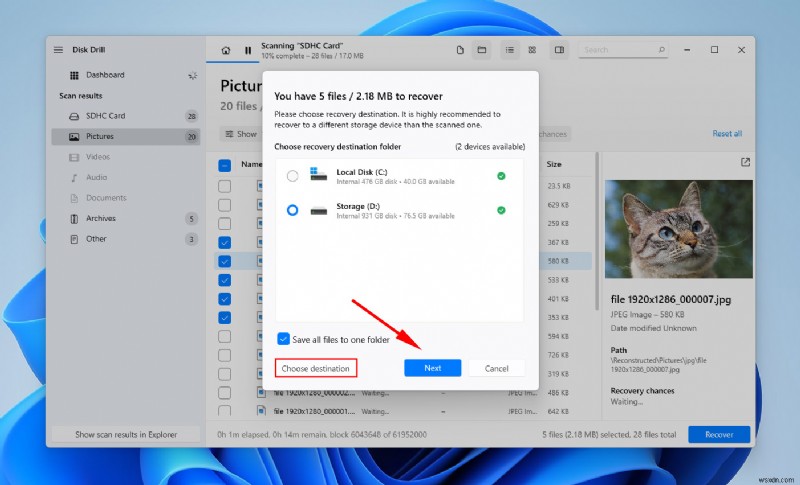Screen dimensions: 800x485
Task: Click the file list vertical scrollbar
Action: 596,231
